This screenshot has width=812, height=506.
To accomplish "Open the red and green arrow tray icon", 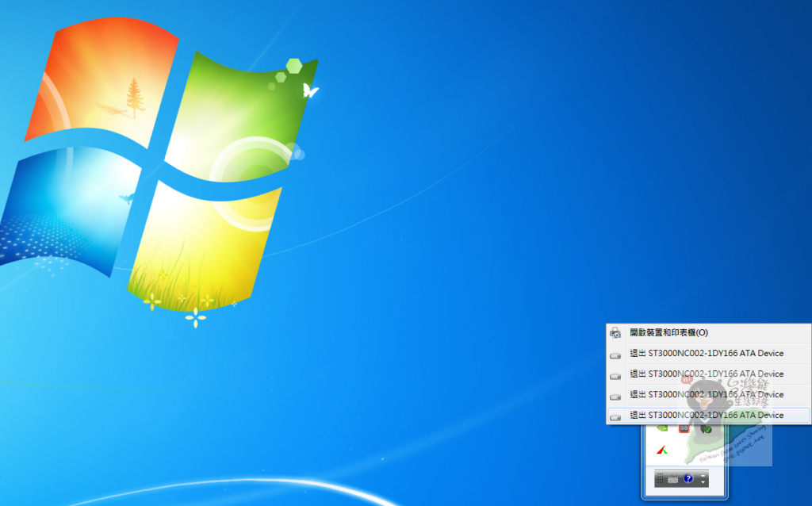I will click(662, 450).
